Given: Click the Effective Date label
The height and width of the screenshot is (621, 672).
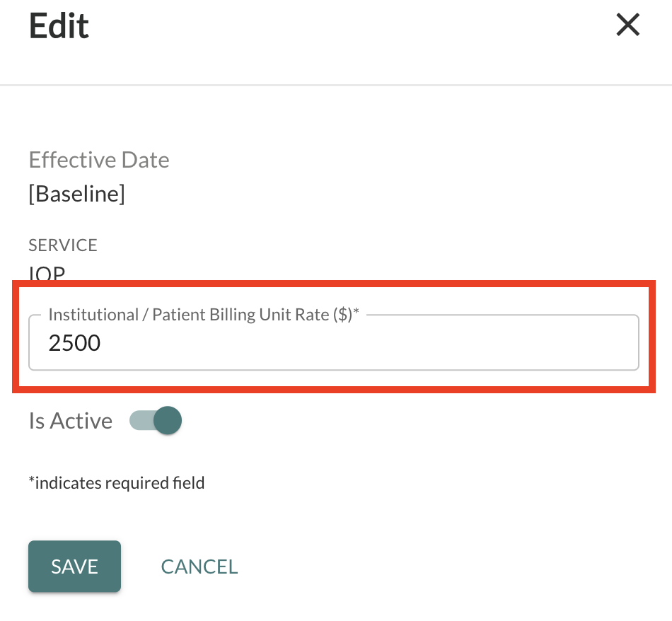Looking at the screenshot, I should click(99, 160).
